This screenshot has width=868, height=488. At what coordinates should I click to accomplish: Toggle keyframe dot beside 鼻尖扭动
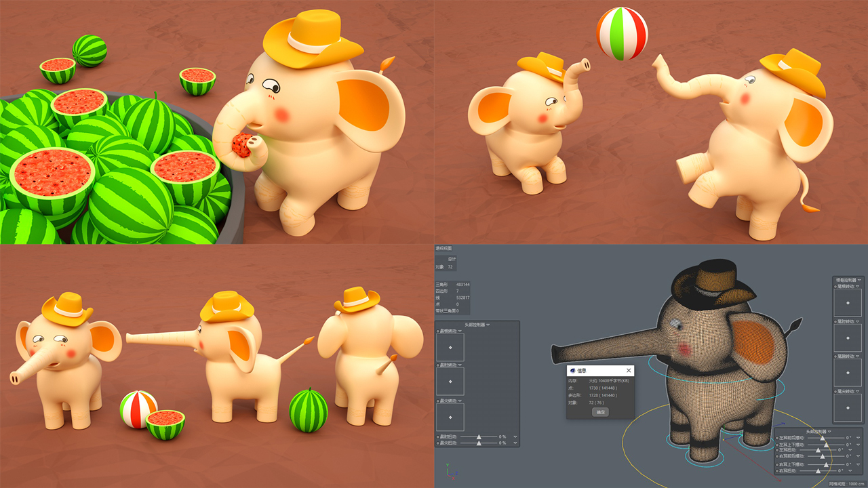[438, 443]
